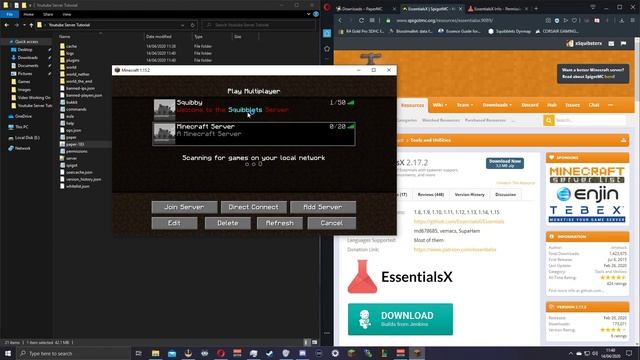Click Download Now button for EssentialsX
The height and width of the screenshot is (360, 640).
[505, 163]
